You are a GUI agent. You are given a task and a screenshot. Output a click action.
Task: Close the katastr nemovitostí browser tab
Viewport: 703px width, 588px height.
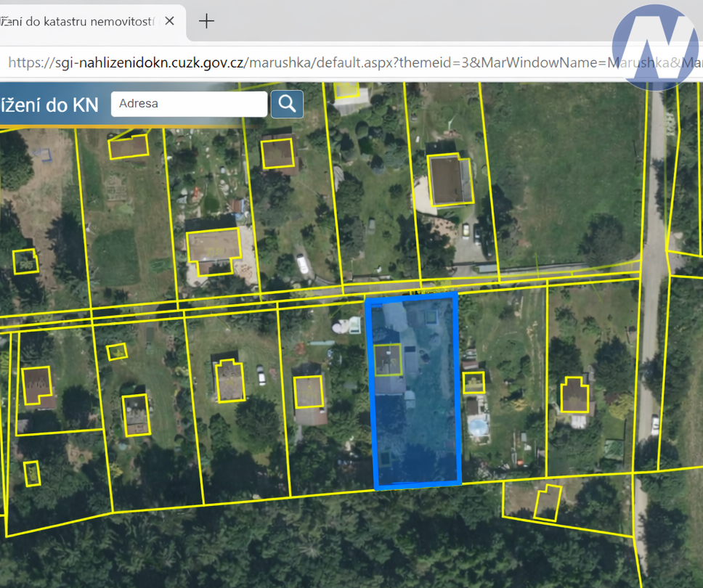(x=169, y=21)
